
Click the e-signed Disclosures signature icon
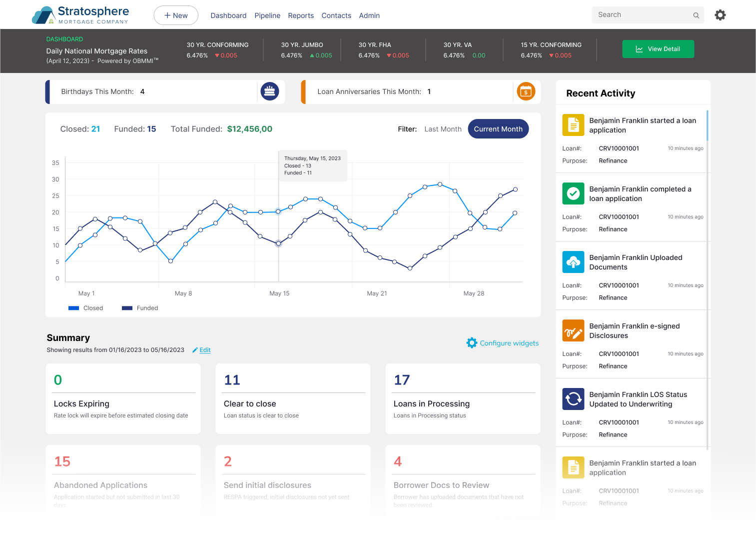[x=573, y=330]
